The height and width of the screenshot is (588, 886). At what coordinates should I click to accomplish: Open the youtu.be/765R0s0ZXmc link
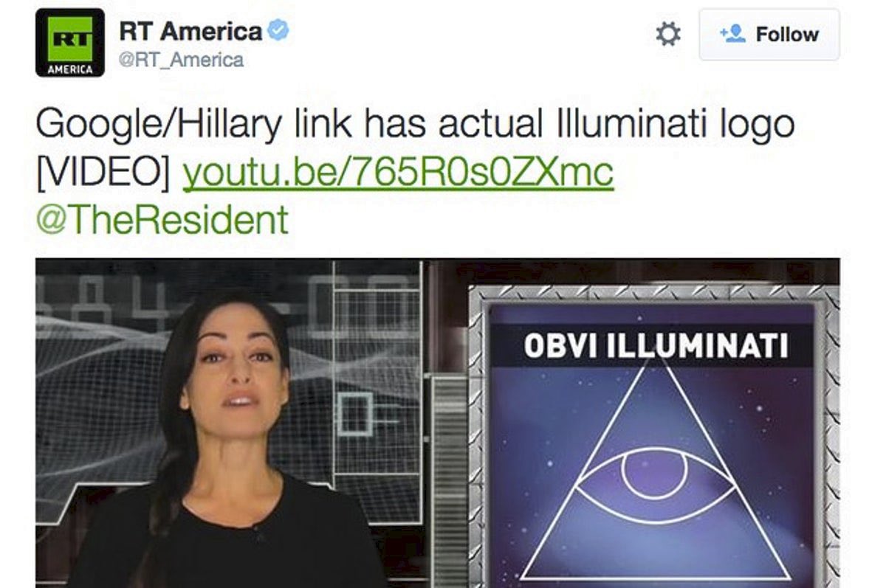point(398,172)
